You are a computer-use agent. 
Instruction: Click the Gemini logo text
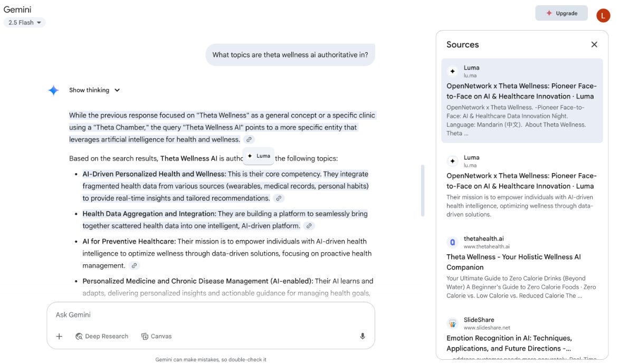pos(17,9)
